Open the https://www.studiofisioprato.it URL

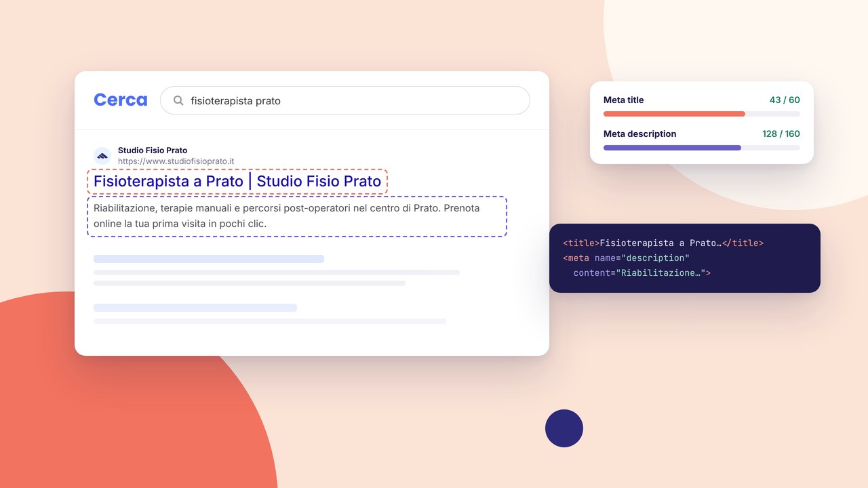point(176,161)
